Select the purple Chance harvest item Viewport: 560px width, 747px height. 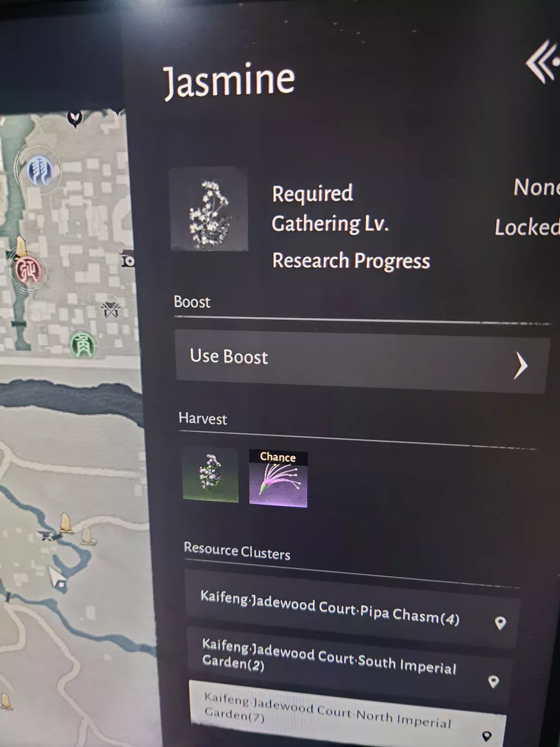(278, 479)
